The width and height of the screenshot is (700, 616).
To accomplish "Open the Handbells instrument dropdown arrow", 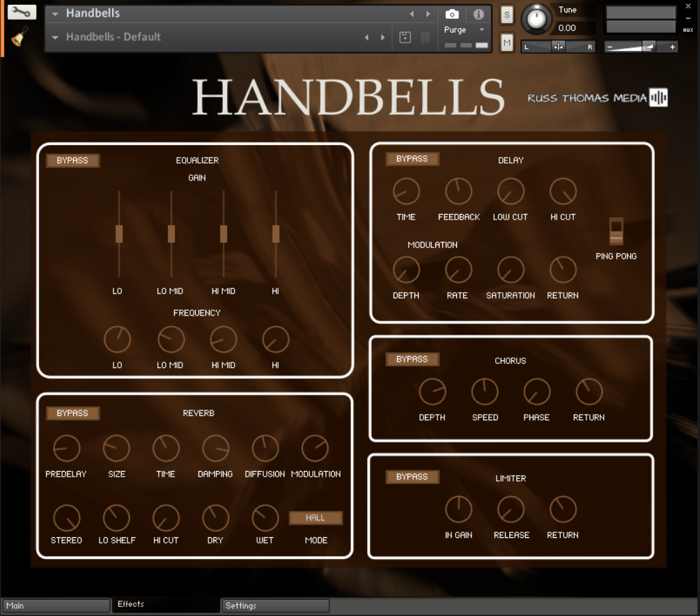I will pyautogui.click(x=55, y=14).
